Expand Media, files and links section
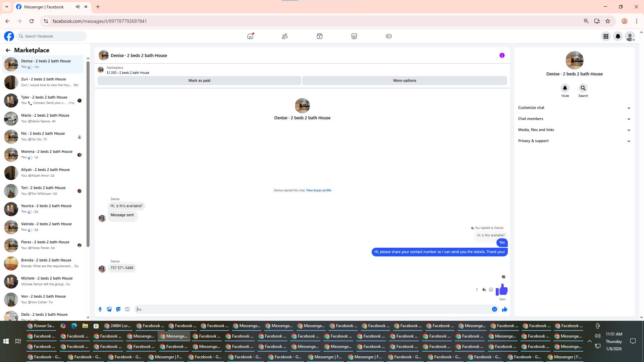 (x=574, y=130)
